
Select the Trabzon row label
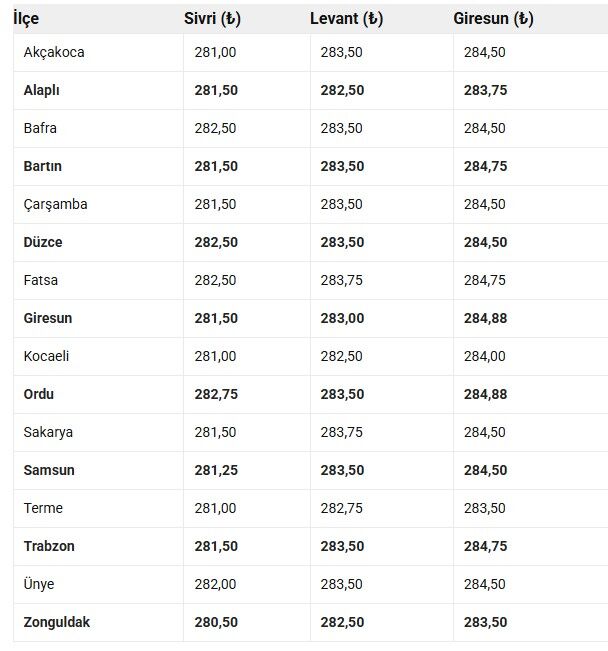[x=49, y=546]
